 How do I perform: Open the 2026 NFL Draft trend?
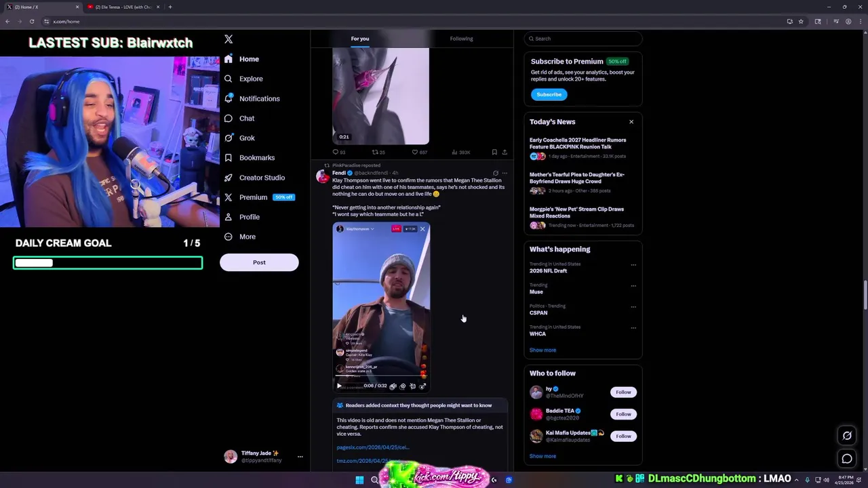(548, 270)
